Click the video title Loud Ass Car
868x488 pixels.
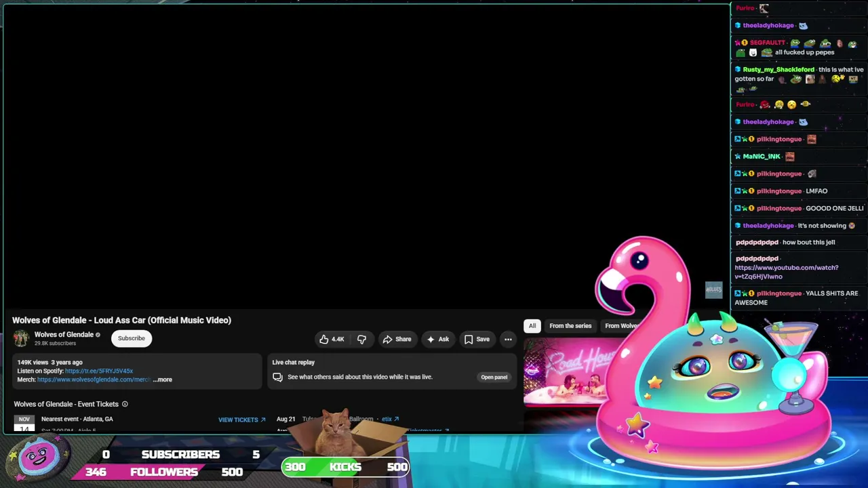(121, 320)
